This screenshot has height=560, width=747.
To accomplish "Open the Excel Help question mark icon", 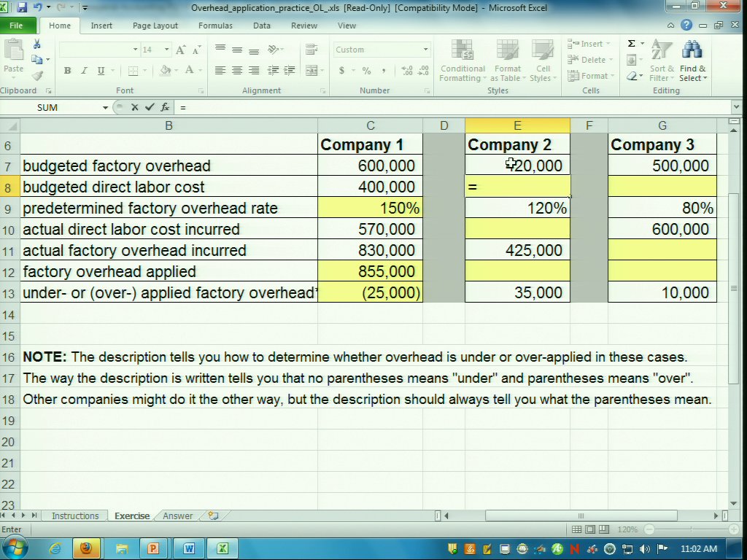I will click(686, 26).
